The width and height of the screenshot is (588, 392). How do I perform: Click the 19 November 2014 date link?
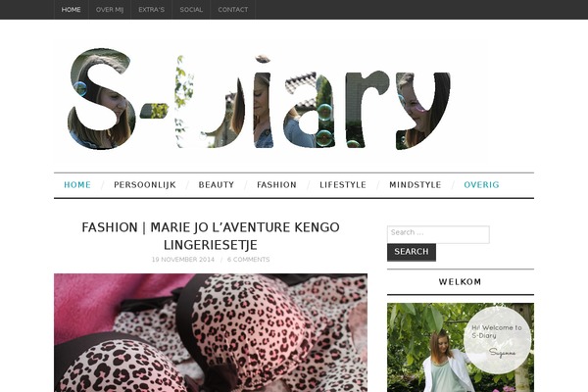pos(183,260)
